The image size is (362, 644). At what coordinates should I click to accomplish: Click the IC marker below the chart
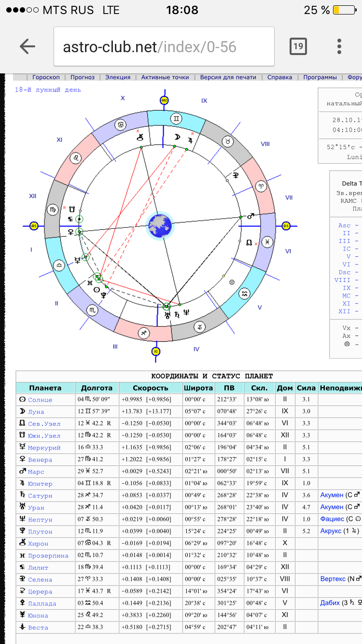point(155,351)
